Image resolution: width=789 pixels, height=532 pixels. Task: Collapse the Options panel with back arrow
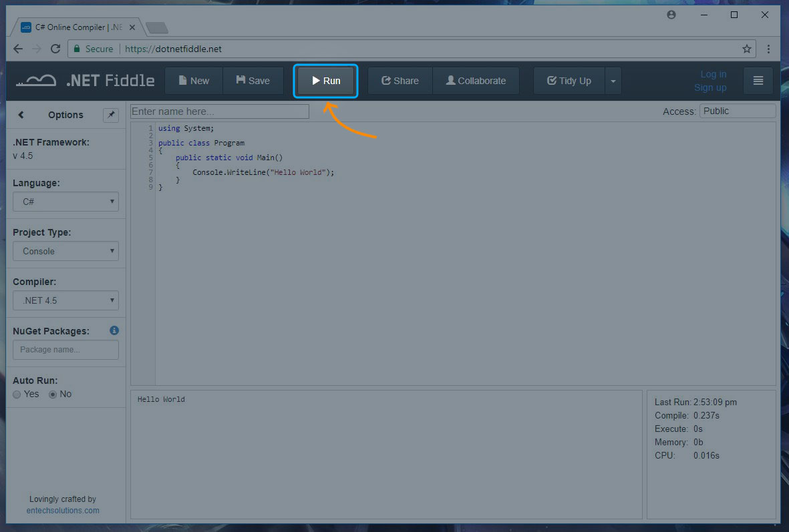pyautogui.click(x=21, y=115)
